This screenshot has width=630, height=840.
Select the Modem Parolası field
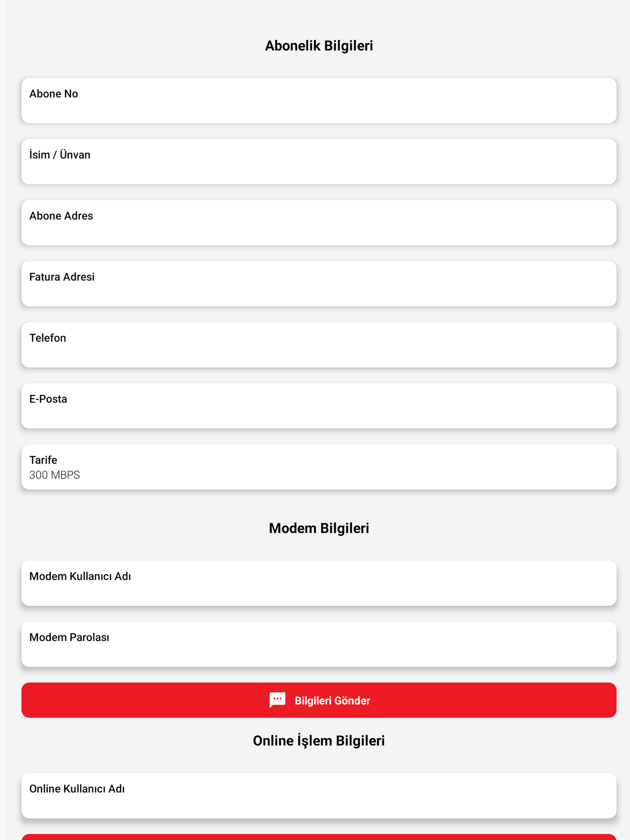click(x=319, y=644)
